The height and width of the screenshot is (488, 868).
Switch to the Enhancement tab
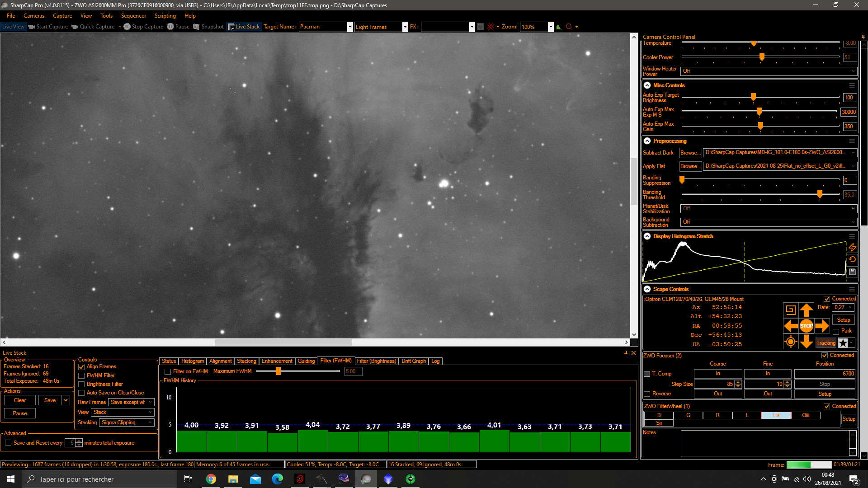tap(277, 361)
